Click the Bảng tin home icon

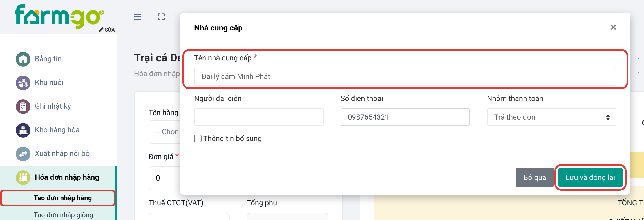click(x=23, y=59)
